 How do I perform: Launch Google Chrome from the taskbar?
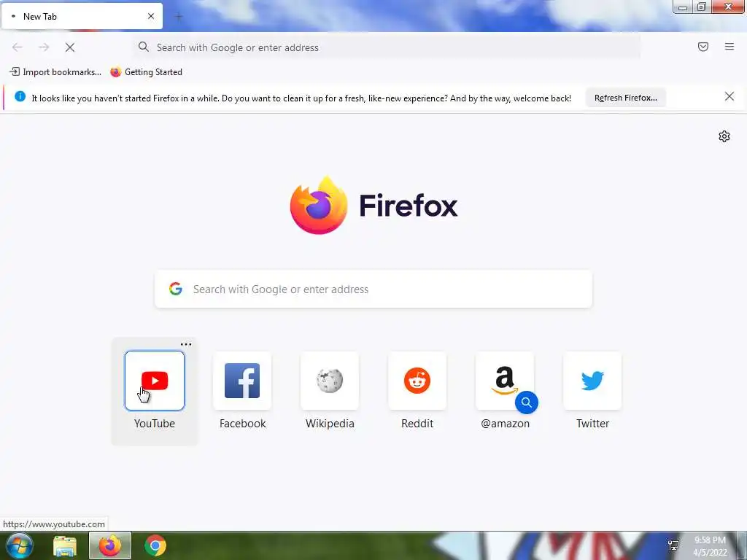(155, 545)
